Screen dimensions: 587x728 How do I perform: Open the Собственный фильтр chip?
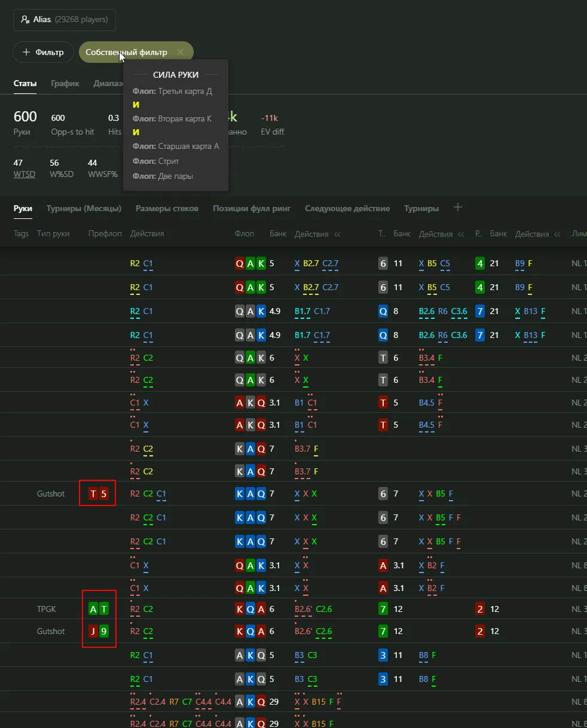126,53
